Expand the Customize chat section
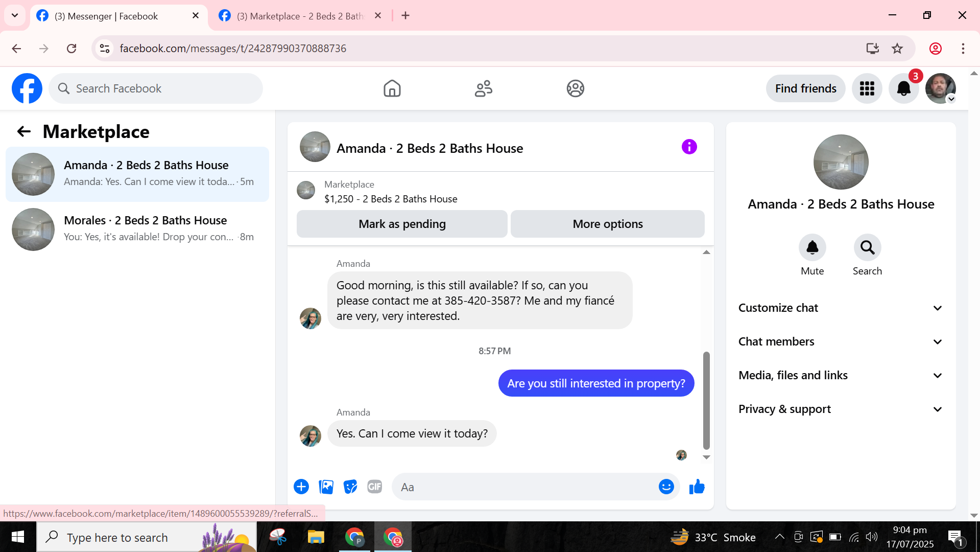The width and height of the screenshot is (980, 552). pos(841,308)
